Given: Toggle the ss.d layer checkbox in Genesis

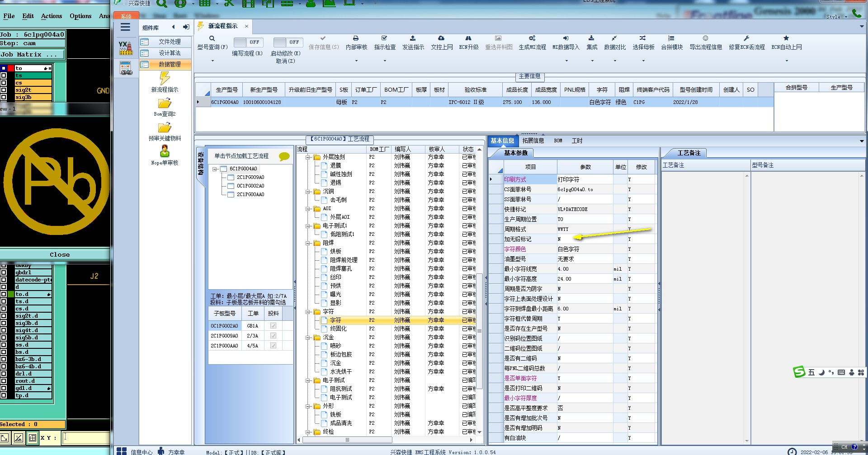Looking at the screenshot, I should coord(4,345).
